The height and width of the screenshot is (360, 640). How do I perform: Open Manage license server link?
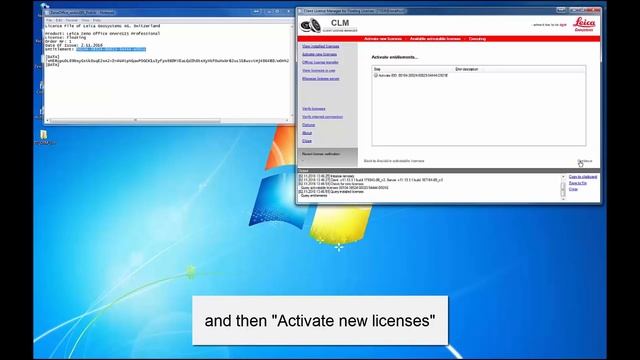pyautogui.click(x=321, y=79)
